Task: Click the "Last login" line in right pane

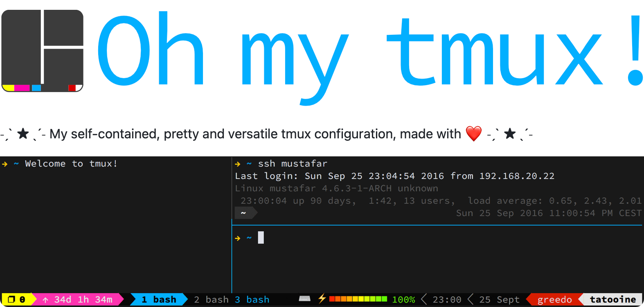Action: click(x=395, y=176)
